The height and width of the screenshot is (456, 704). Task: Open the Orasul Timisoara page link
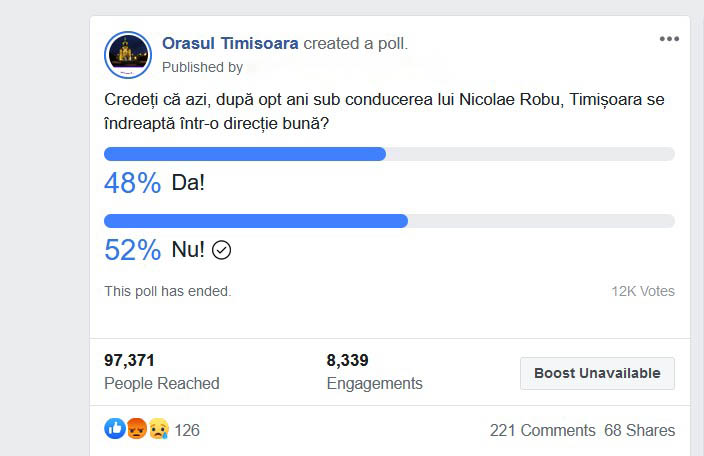pos(230,43)
